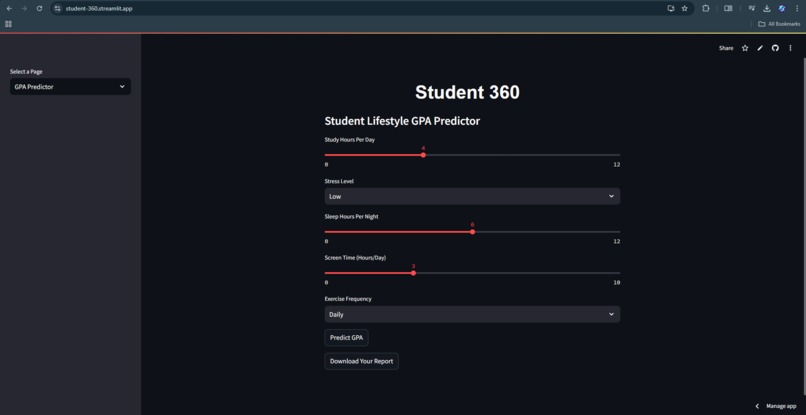Click the Student 360 page title

point(467,92)
